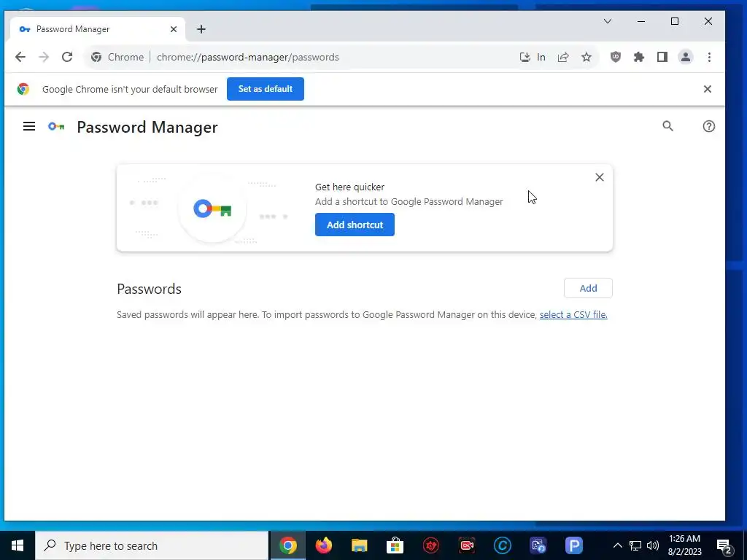Open the Extensions puzzle menu
Image resolution: width=747 pixels, height=560 pixels.
pyautogui.click(x=639, y=57)
